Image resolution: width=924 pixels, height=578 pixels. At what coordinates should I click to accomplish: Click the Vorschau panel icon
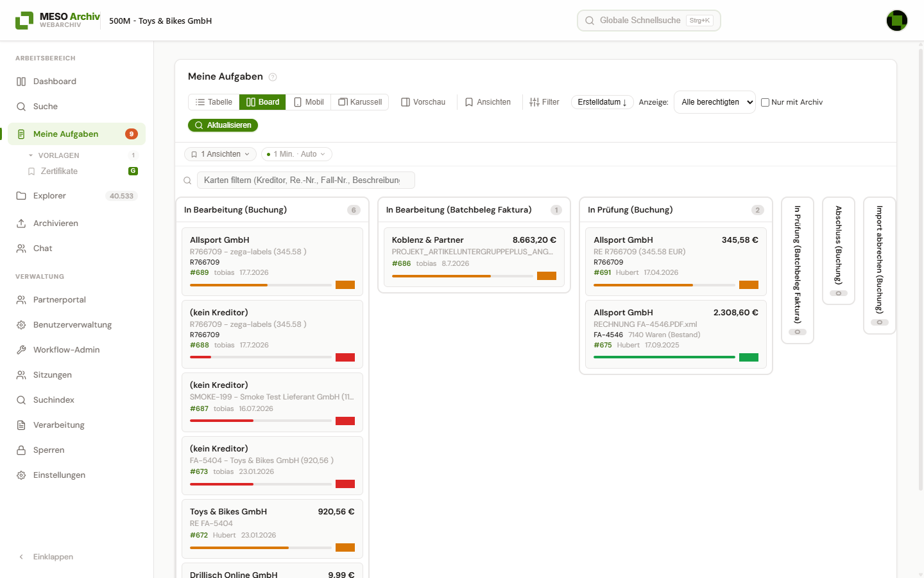[406, 102]
